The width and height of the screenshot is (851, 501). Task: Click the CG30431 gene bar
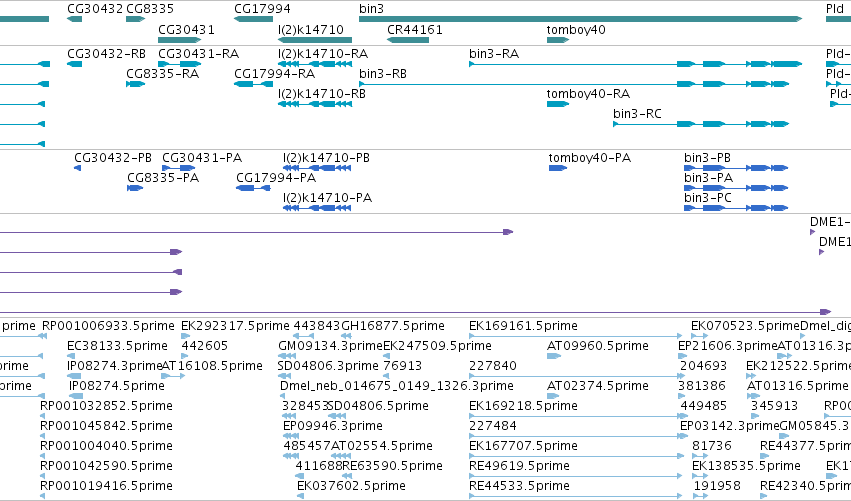[x=180, y=40]
